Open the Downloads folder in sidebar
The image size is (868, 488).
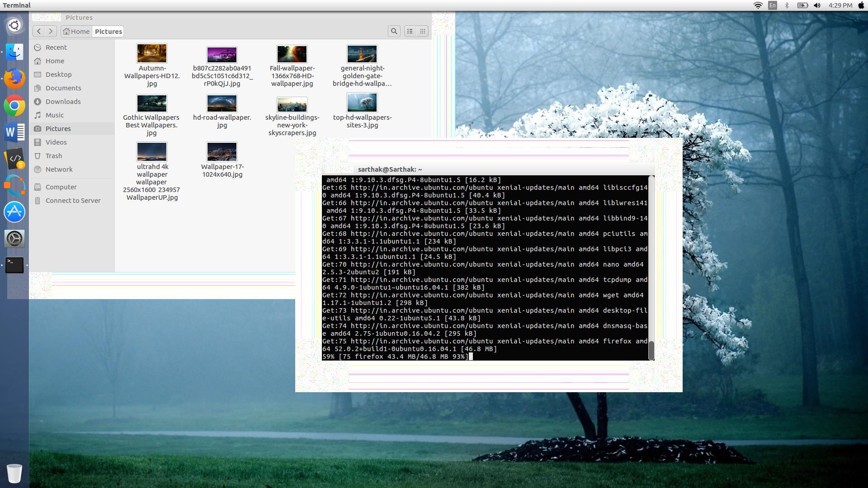pyautogui.click(x=63, y=101)
